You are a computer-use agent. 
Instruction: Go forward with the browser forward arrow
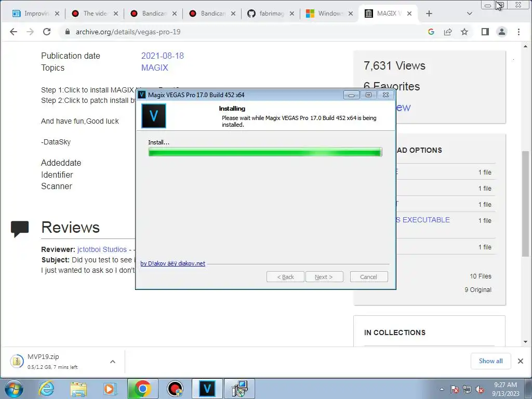[30, 32]
